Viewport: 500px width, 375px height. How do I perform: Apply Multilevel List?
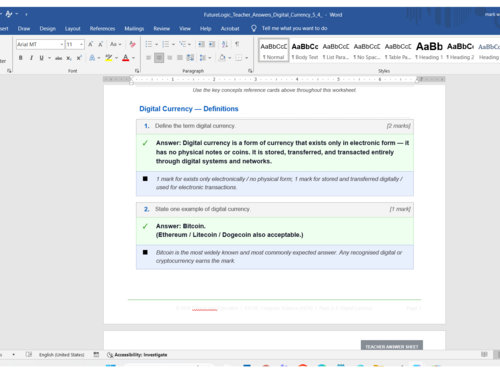tap(182, 44)
